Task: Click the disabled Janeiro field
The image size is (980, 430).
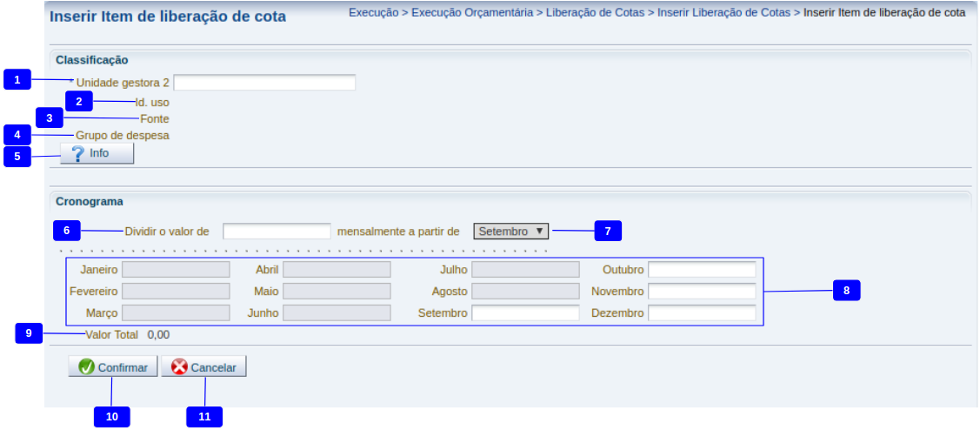Action: (x=176, y=270)
